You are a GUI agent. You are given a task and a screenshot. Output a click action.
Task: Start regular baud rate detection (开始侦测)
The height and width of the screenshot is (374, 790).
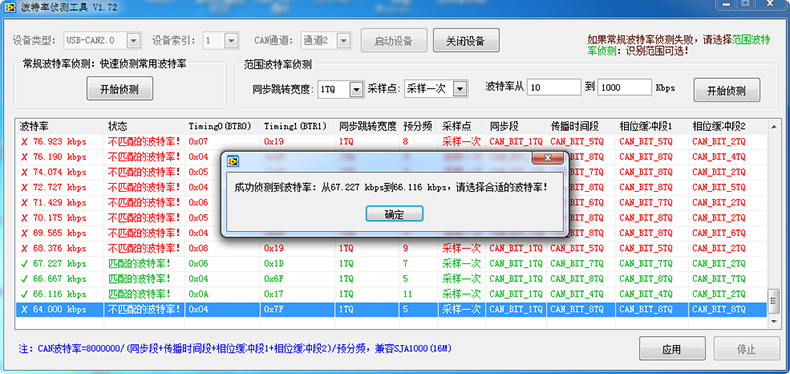coord(119,89)
